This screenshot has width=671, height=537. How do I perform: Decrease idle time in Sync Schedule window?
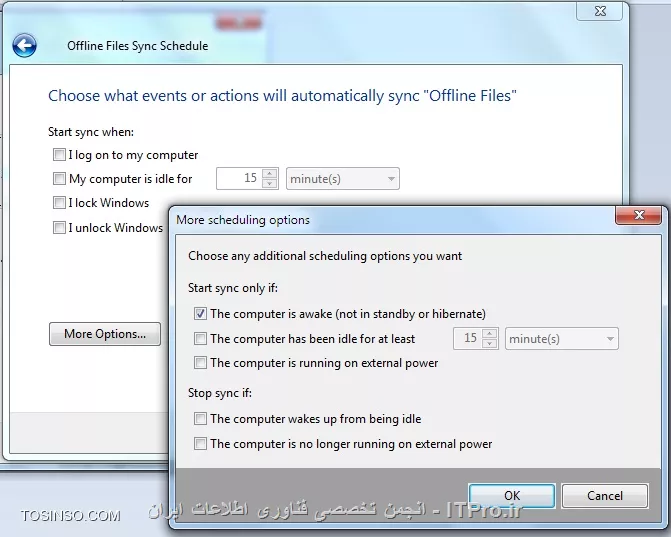[x=269, y=184]
